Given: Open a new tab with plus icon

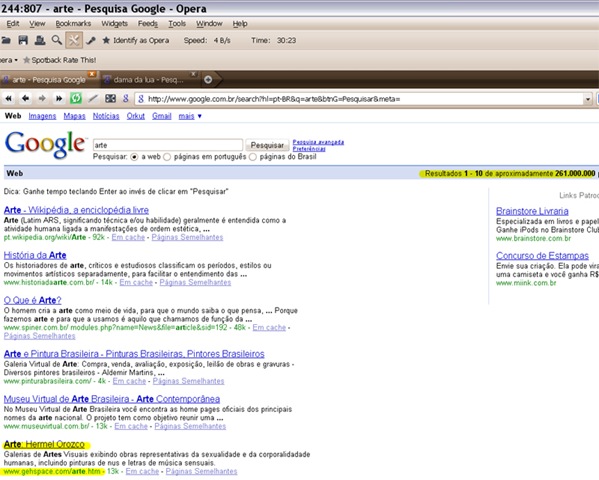Looking at the screenshot, I should (x=208, y=79).
